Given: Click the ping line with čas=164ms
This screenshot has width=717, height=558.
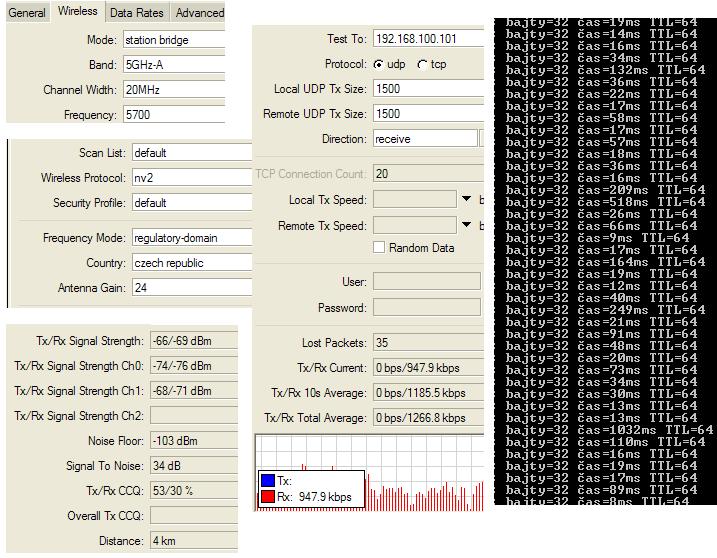Looking at the screenshot, I should point(605,262).
